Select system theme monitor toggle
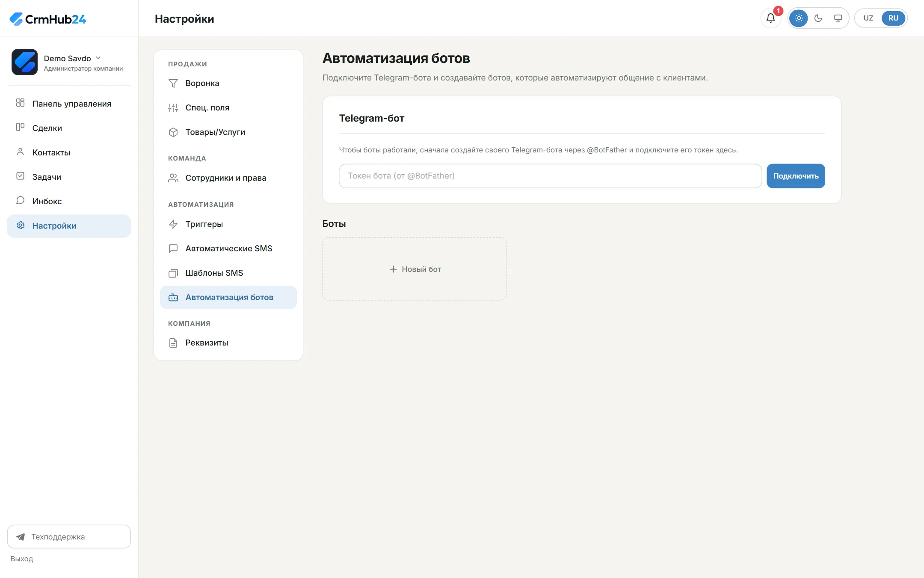The width and height of the screenshot is (924, 578). [x=838, y=18]
